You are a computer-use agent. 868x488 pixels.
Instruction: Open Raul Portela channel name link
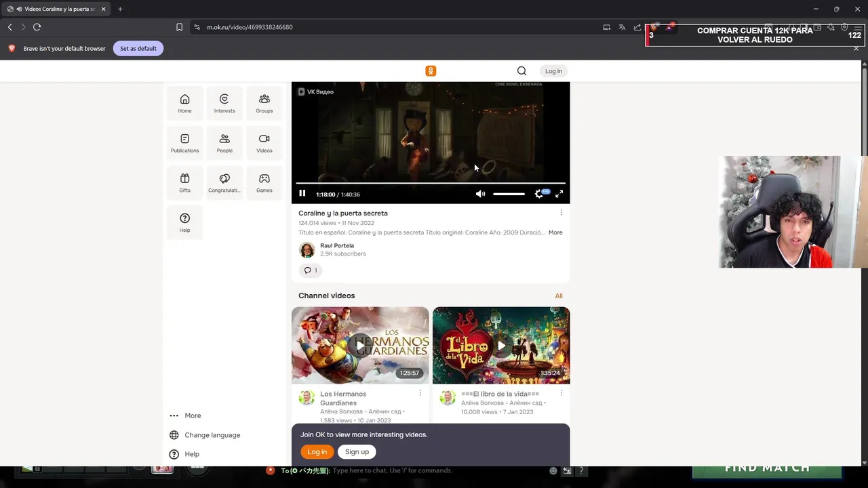(337, 245)
